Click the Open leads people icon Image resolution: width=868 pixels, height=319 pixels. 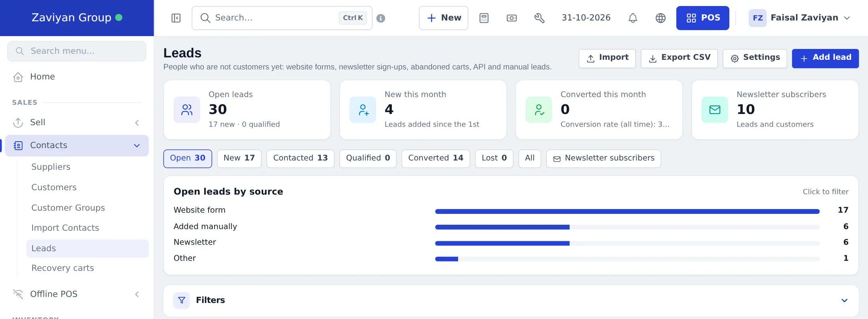pyautogui.click(x=187, y=110)
